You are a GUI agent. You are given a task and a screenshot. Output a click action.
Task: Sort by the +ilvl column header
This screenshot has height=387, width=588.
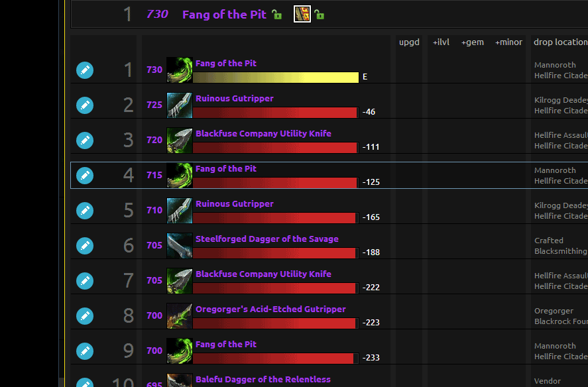[x=441, y=42]
